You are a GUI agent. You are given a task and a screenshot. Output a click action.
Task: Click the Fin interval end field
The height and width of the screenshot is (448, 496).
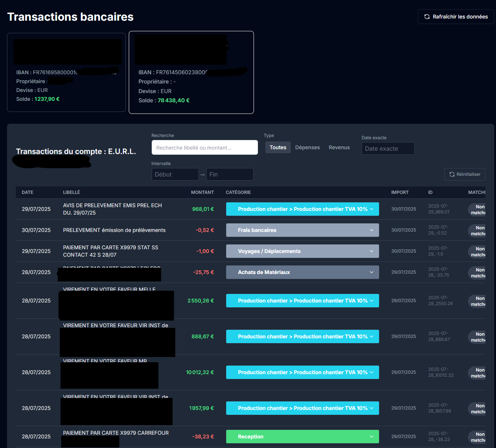click(x=230, y=174)
